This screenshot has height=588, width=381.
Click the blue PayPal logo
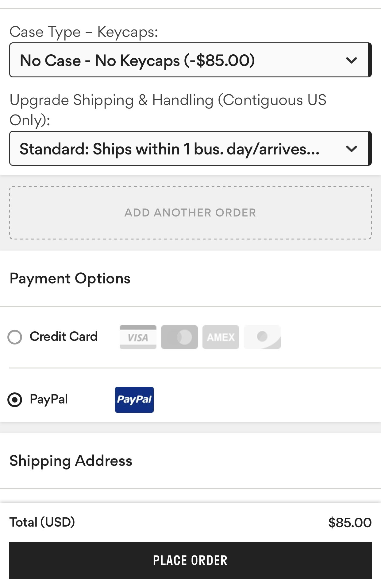(x=134, y=399)
